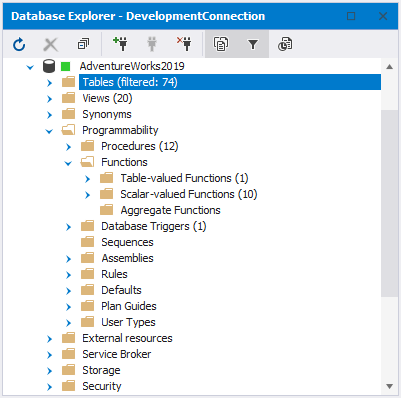Select the Aggregate Functions label
This screenshot has height=398, width=401.
point(170,210)
